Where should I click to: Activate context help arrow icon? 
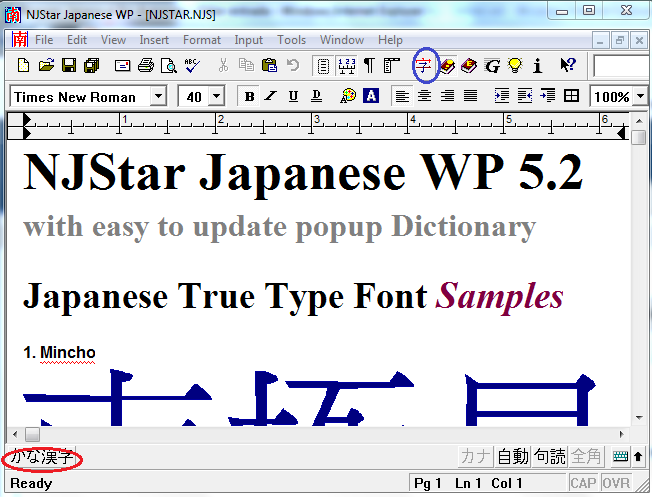click(568, 65)
